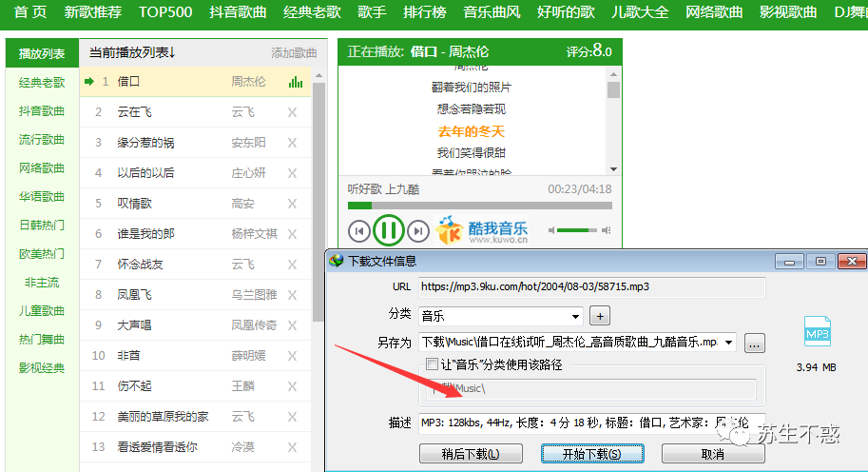
Task: Remove 云在飞 from the playlist
Action: click(x=292, y=112)
